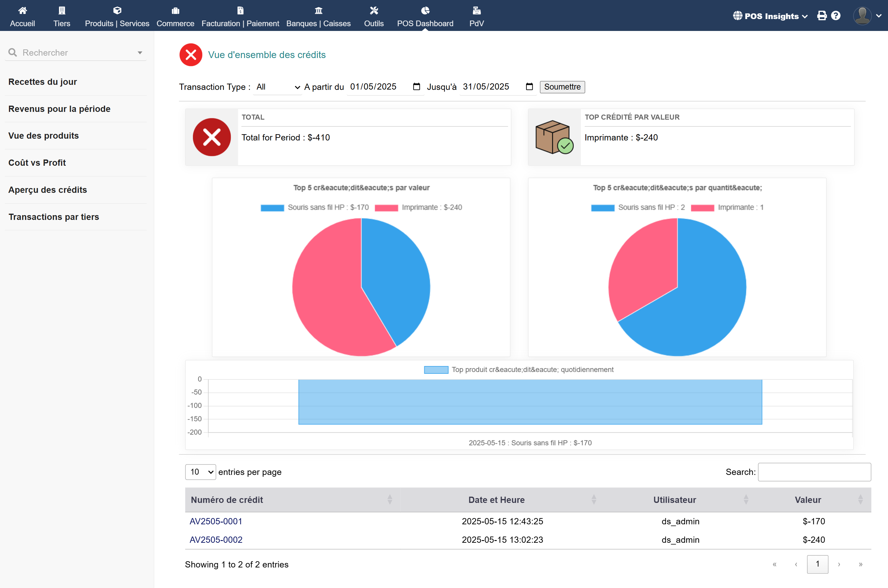
Task: Open calendar picker for start date
Action: pos(416,87)
